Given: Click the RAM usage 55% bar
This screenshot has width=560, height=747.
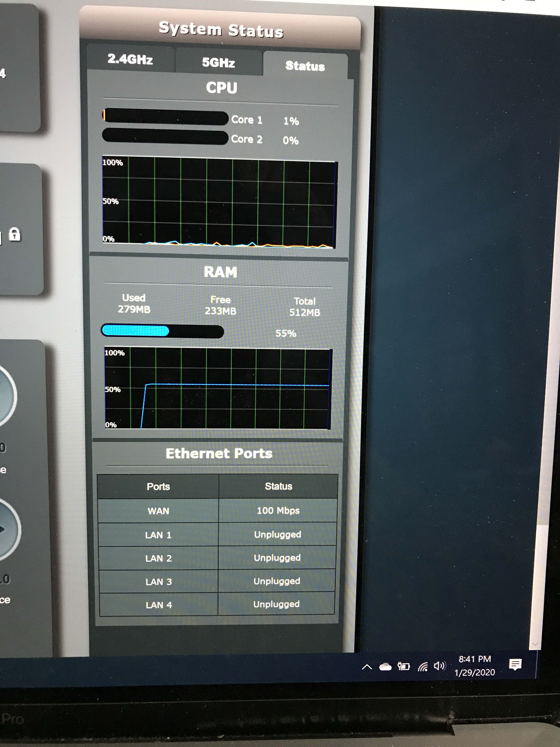Looking at the screenshot, I should tap(162, 331).
